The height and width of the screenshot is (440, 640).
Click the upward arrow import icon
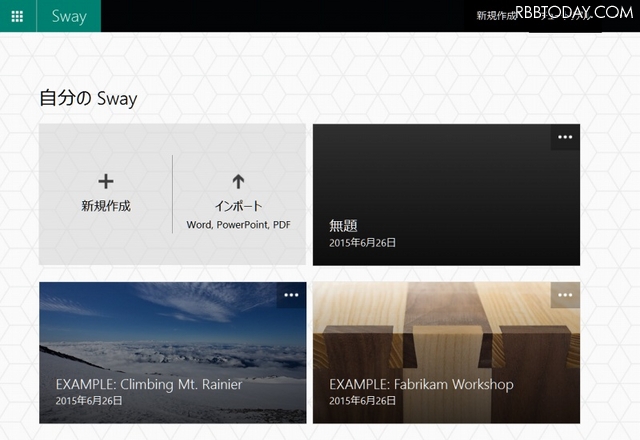[238, 181]
